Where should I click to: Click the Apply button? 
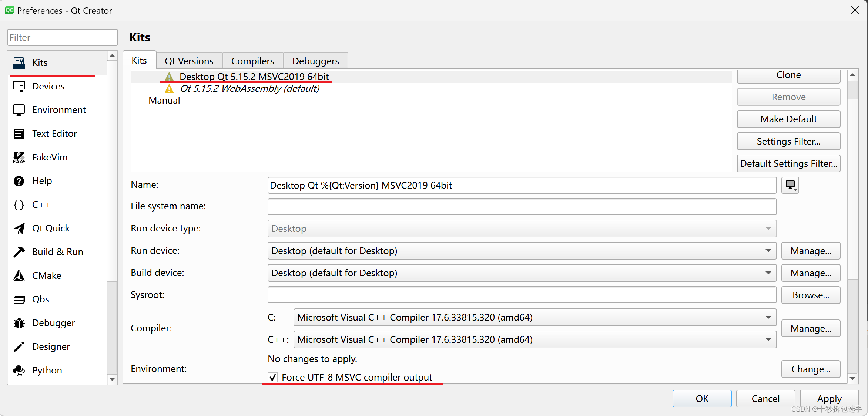tap(830, 399)
